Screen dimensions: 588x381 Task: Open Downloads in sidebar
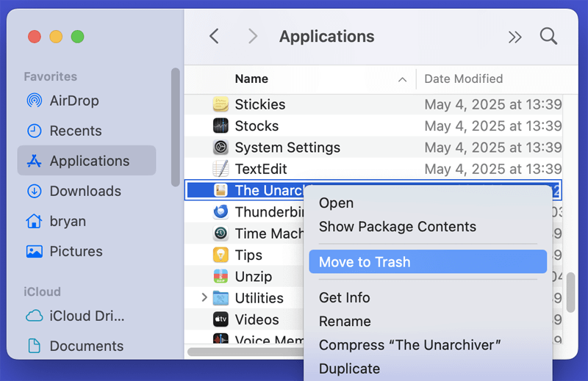85,191
